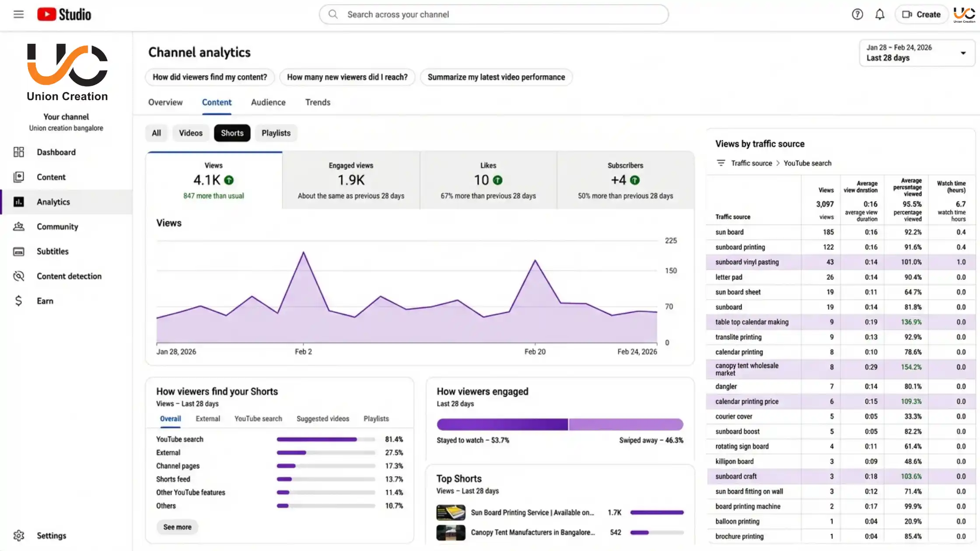
Task: Open the notifications bell
Action: click(x=880, y=14)
